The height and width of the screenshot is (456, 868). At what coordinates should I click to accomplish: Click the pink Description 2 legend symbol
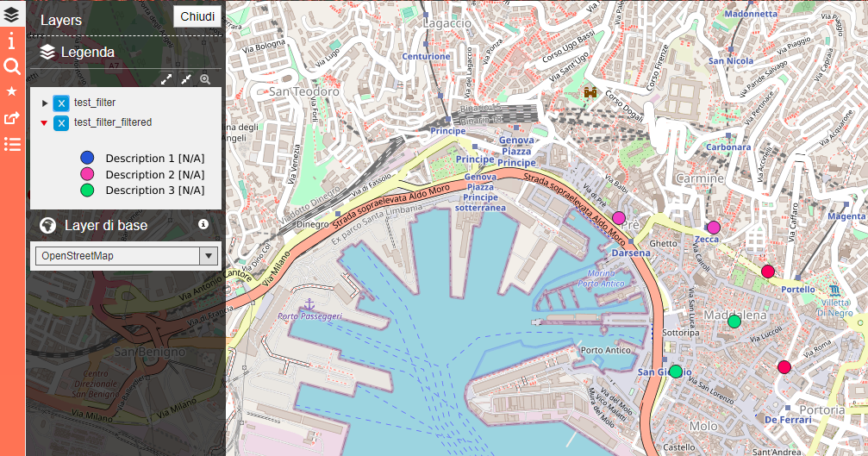(87, 174)
